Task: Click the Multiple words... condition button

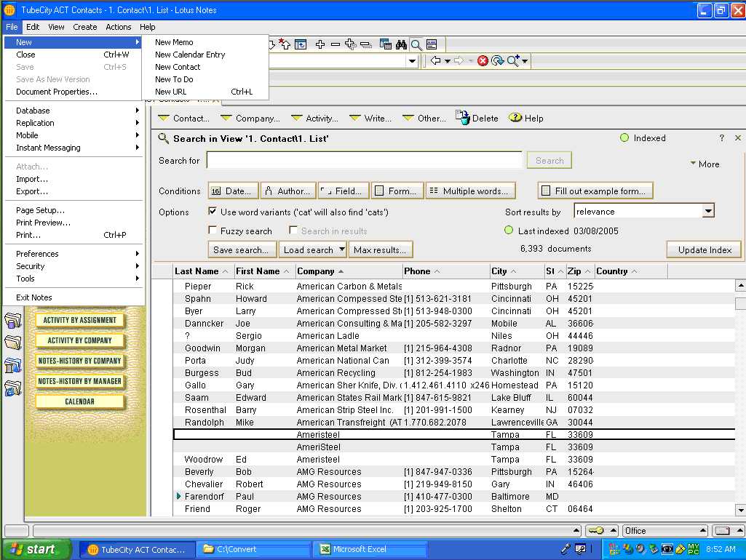Action: click(470, 191)
